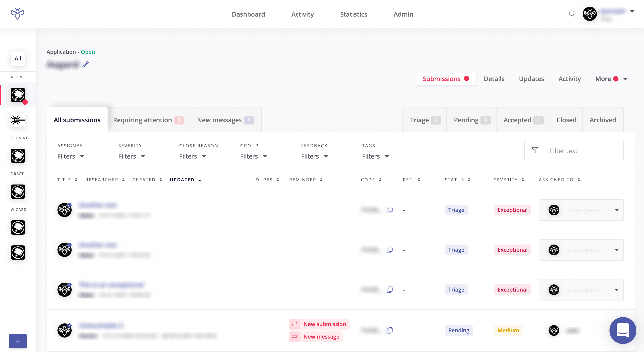The width and height of the screenshot is (644, 352).
Task: Open the Draft application icon in sidebar
Action: (x=18, y=192)
